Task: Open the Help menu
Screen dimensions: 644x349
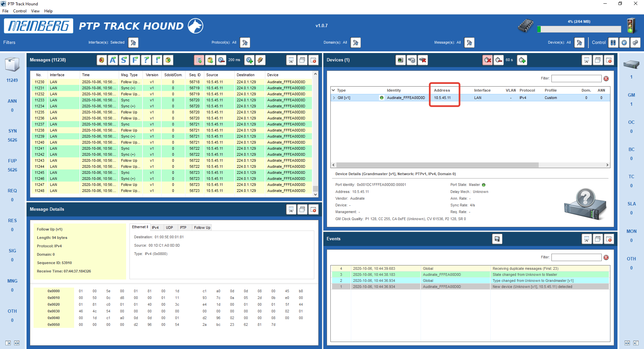Action: 48,11
